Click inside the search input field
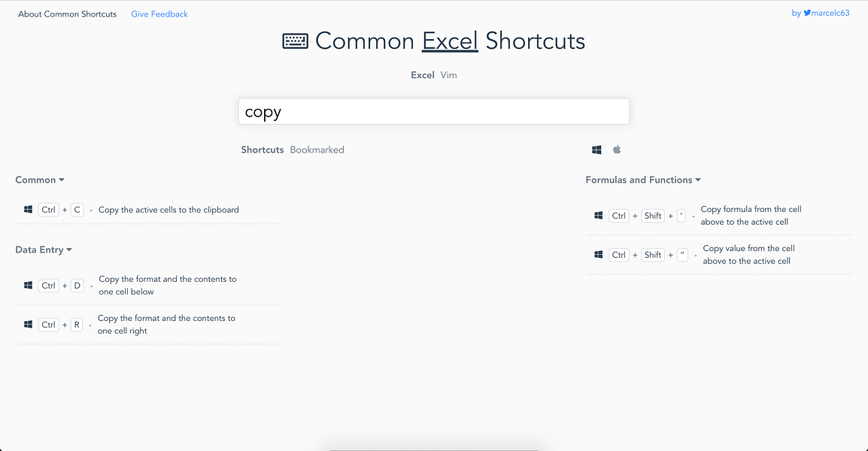Image resolution: width=868 pixels, height=451 pixels. click(x=434, y=110)
